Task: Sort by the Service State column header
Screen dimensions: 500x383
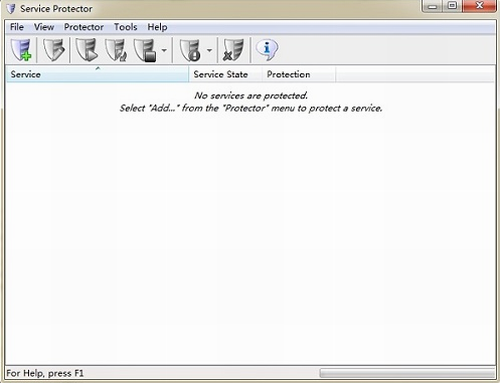Action: coord(225,74)
